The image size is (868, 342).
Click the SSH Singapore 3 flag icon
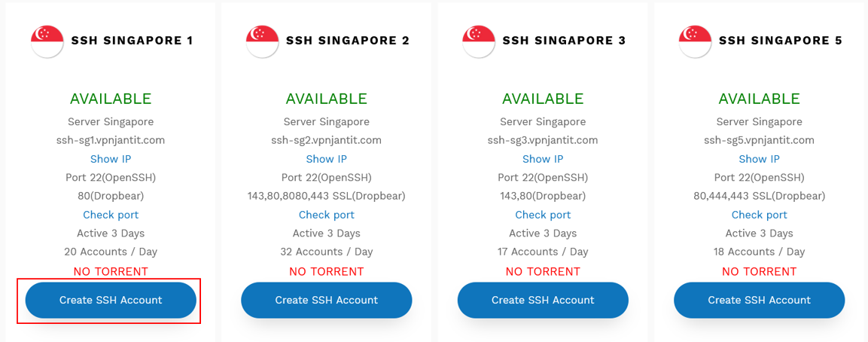coord(478,41)
